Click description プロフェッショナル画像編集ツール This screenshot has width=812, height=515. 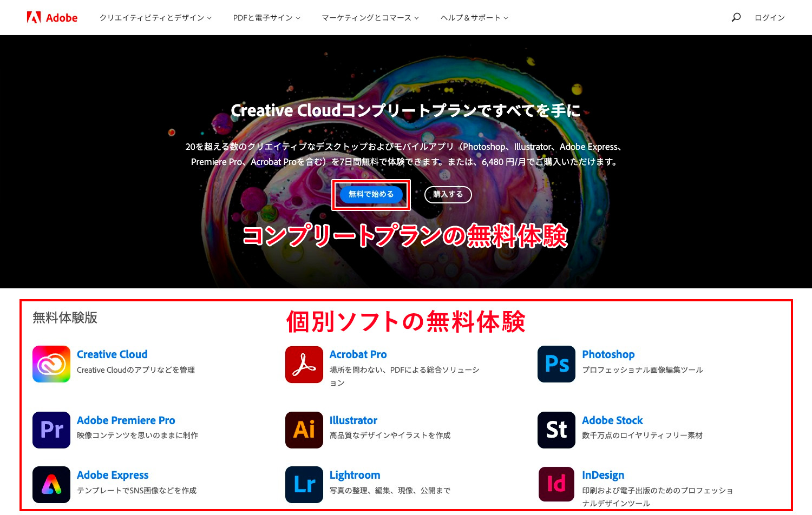click(643, 370)
